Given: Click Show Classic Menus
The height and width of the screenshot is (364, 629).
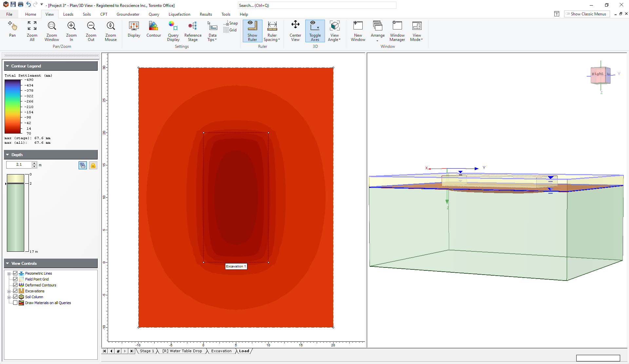Looking at the screenshot, I should coord(587,14).
